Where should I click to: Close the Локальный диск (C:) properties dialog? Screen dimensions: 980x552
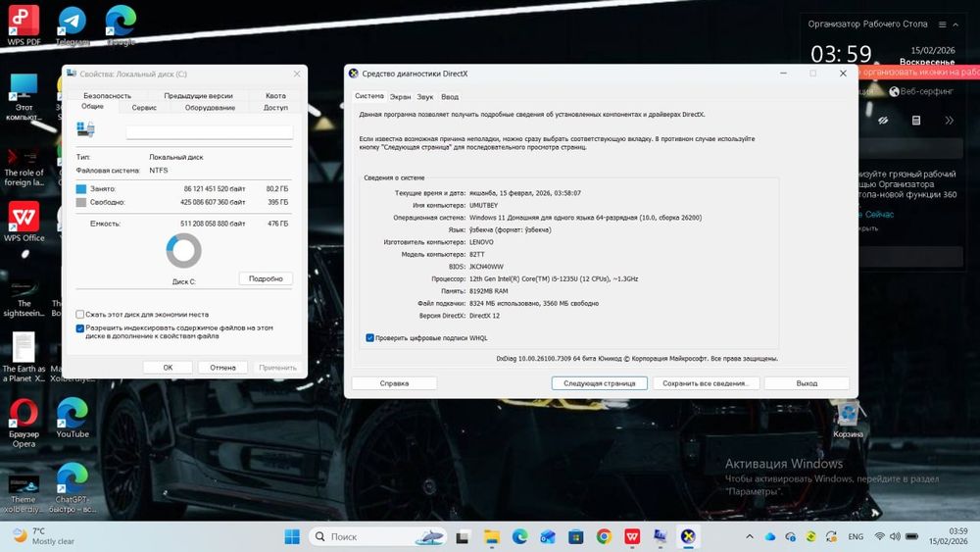pyautogui.click(x=297, y=74)
